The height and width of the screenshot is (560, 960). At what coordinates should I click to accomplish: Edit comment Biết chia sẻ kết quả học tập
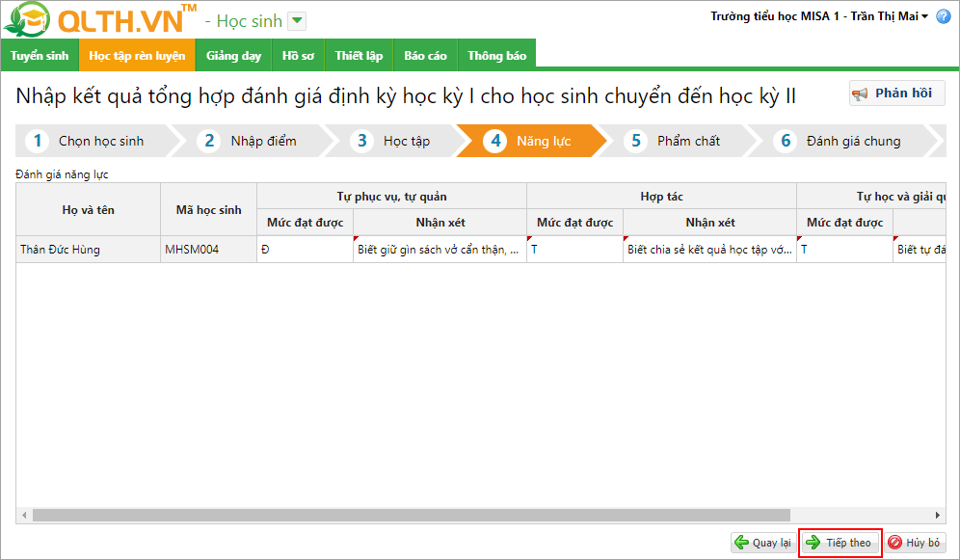coord(710,250)
